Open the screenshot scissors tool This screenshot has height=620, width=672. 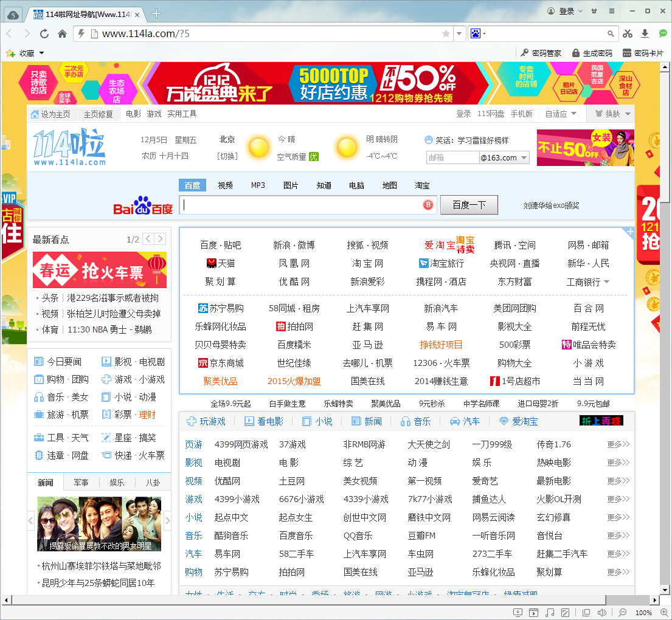pyautogui.click(x=627, y=34)
